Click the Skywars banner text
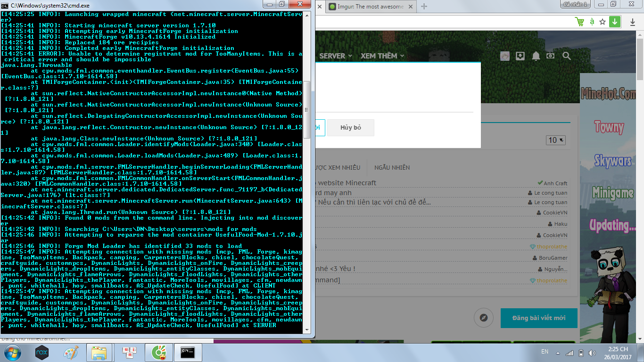This screenshot has height=362, width=644. point(612,160)
